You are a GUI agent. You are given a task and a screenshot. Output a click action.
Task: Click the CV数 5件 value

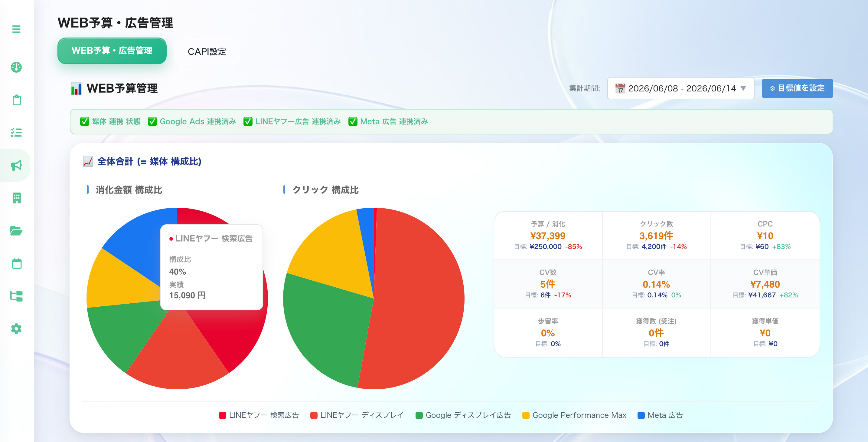coord(547,284)
